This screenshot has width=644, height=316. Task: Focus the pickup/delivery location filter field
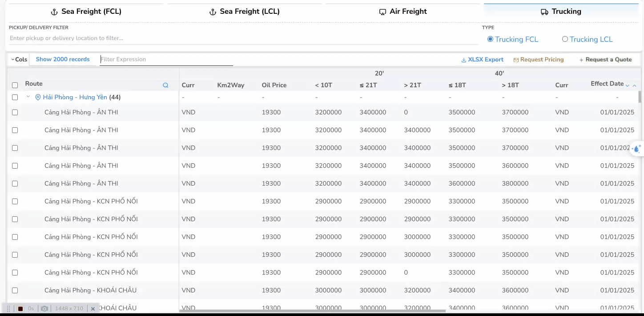pos(242,38)
